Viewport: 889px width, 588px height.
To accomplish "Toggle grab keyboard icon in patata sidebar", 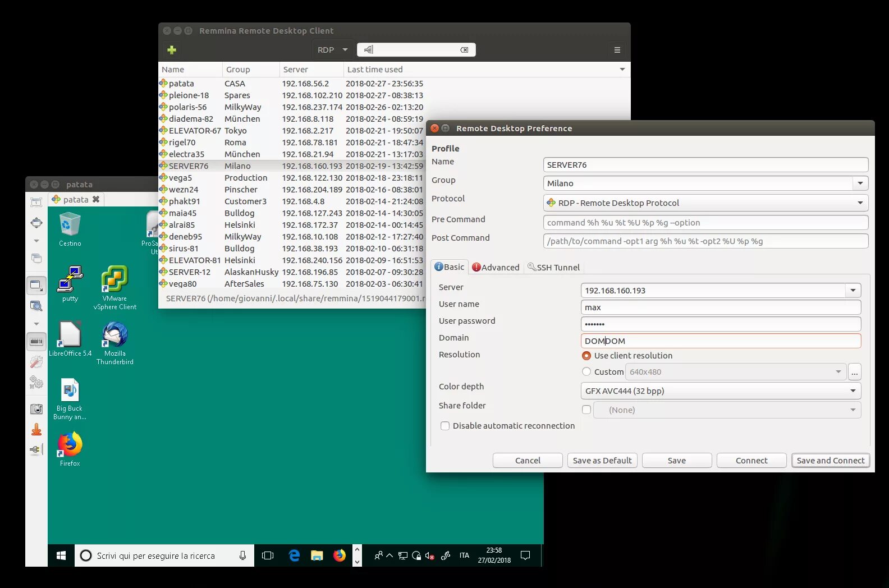I will (x=36, y=341).
